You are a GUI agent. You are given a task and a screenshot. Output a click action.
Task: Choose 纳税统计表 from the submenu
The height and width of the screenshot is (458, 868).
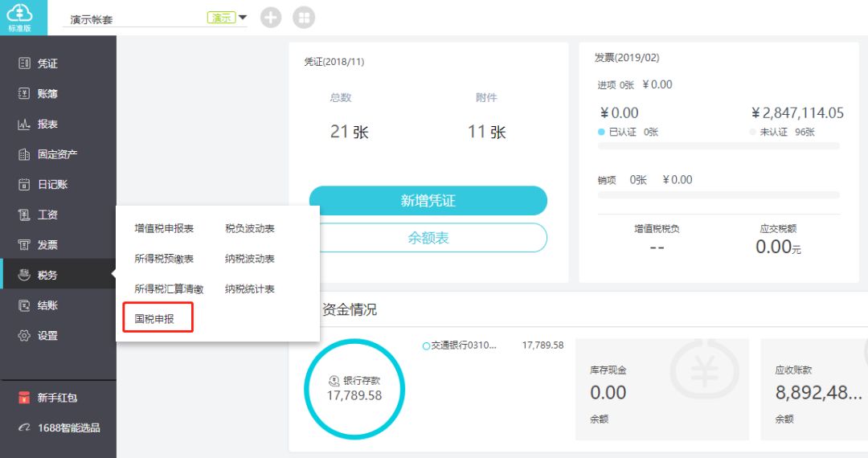(250, 289)
